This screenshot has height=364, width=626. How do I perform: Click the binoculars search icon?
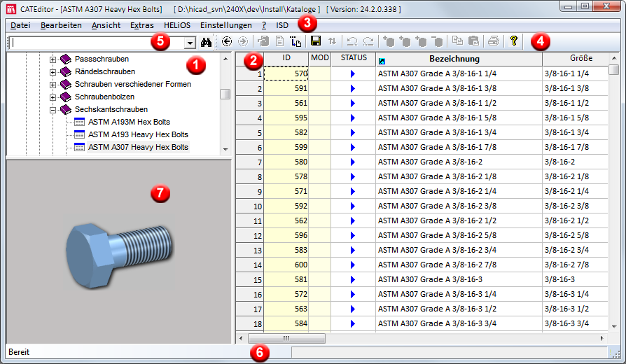[206, 42]
